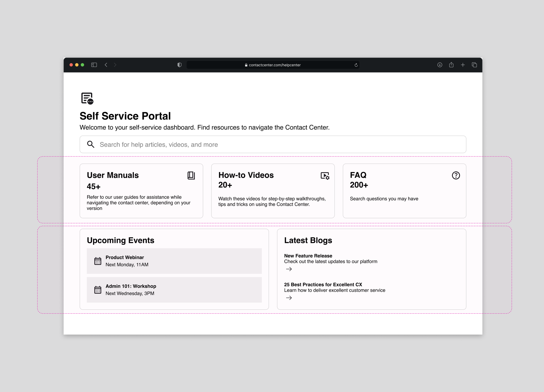Click the privacy shield icon
Screen dimensions: 544x392
pyautogui.click(x=180, y=65)
